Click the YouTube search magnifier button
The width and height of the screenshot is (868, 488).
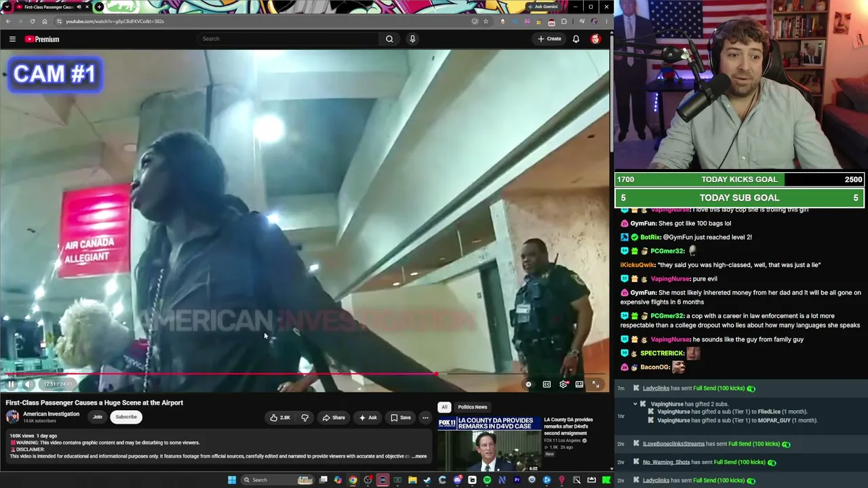(389, 39)
